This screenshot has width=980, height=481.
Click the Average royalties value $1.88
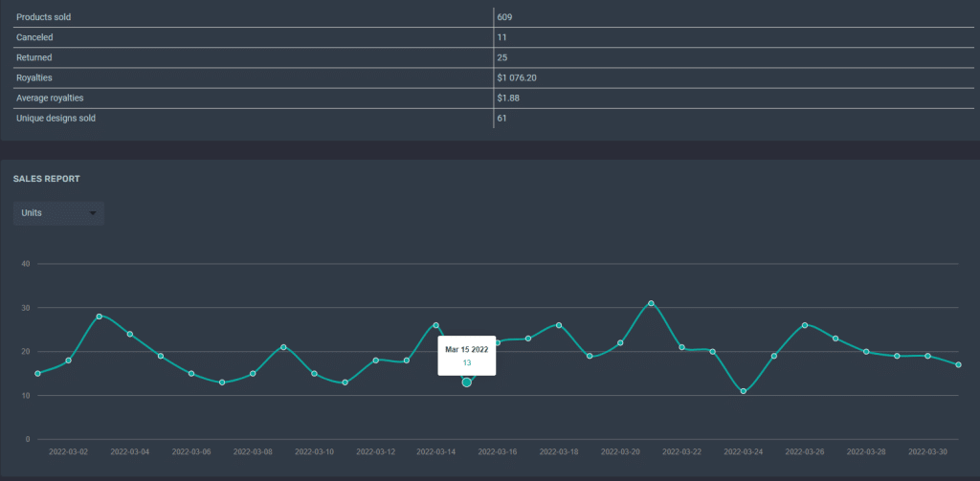pos(508,98)
